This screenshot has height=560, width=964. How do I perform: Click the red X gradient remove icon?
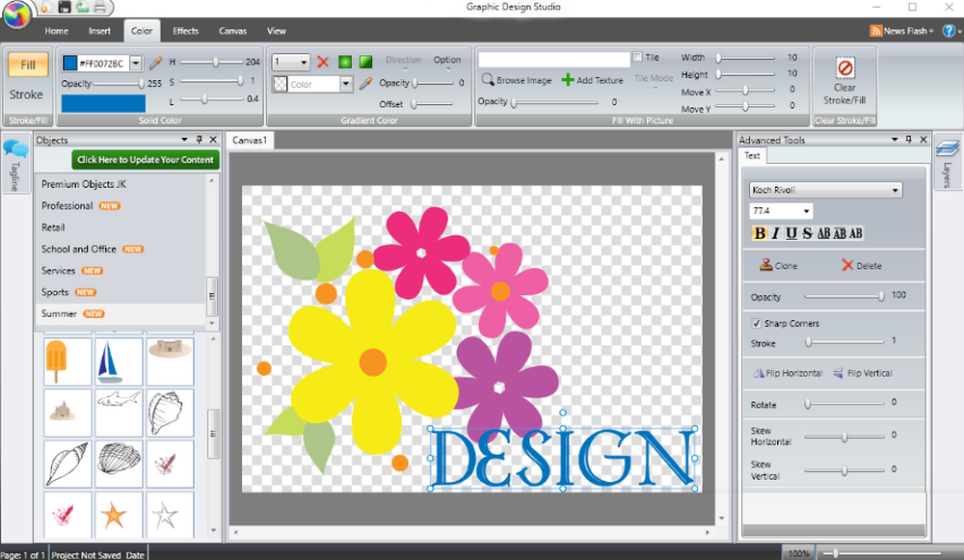pos(323,62)
